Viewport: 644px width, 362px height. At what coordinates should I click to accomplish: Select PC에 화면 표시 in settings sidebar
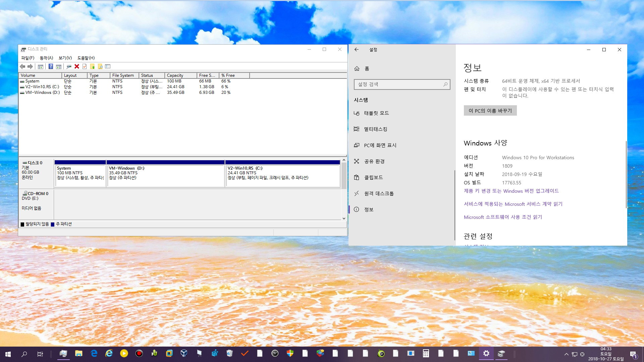coord(402,145)
